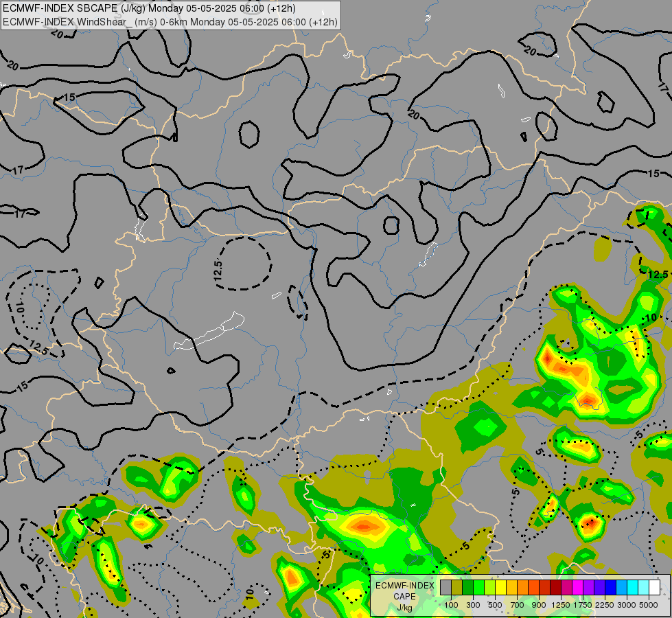Click the legend label '700'
672x618 pixels.
(518, 605)
